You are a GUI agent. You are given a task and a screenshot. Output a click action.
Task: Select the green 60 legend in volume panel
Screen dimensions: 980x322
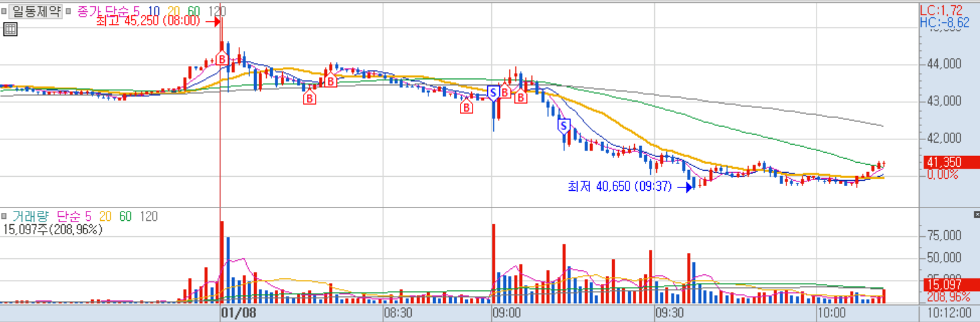125,216
